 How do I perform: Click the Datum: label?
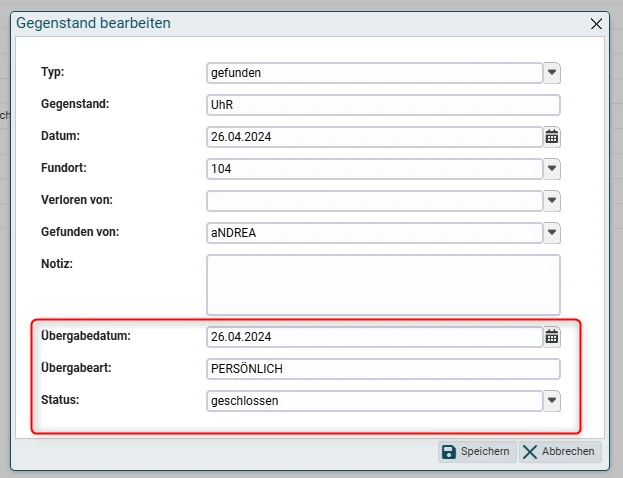[60, 136]
